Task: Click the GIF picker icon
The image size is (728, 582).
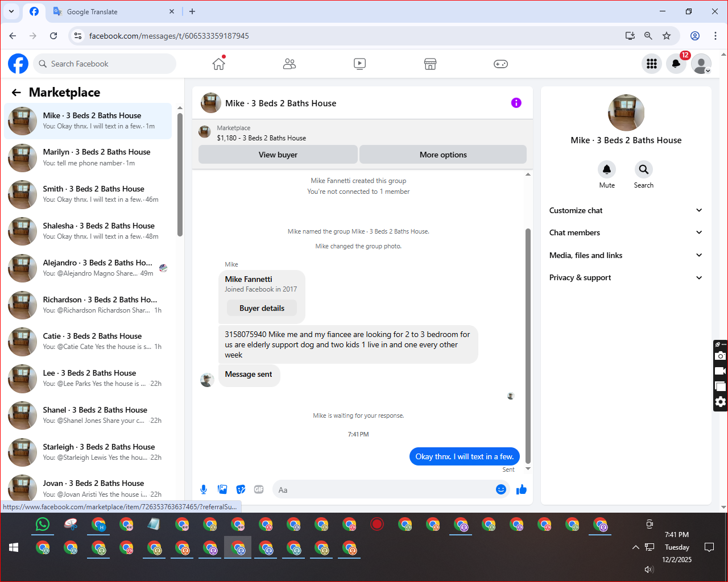Action: coord(259,489)
